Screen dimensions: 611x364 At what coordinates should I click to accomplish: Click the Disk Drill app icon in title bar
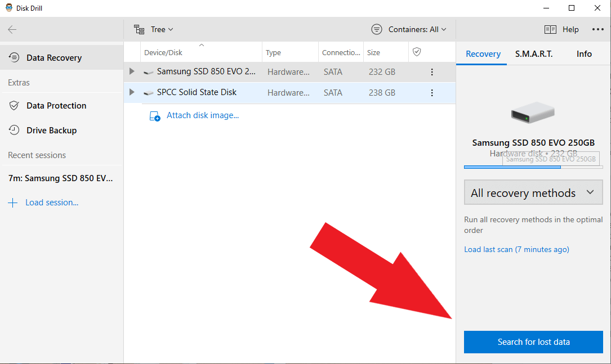[x=9, y=8]
